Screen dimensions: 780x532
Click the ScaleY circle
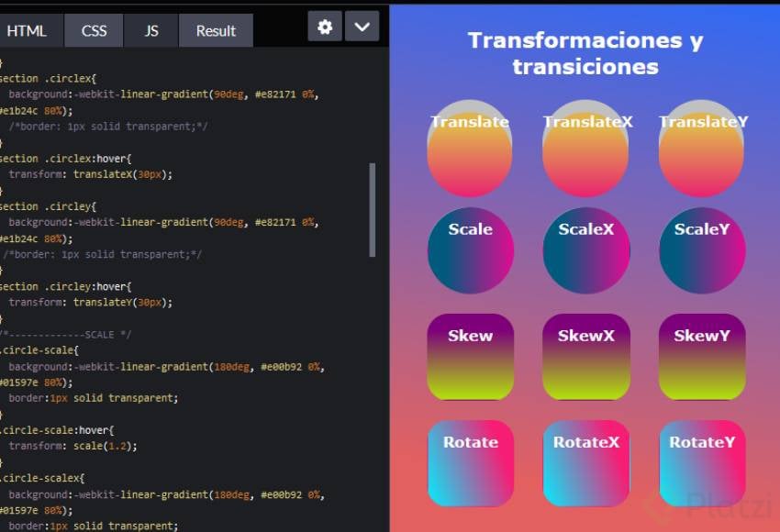pyautogui.click(x=702, y=250)
